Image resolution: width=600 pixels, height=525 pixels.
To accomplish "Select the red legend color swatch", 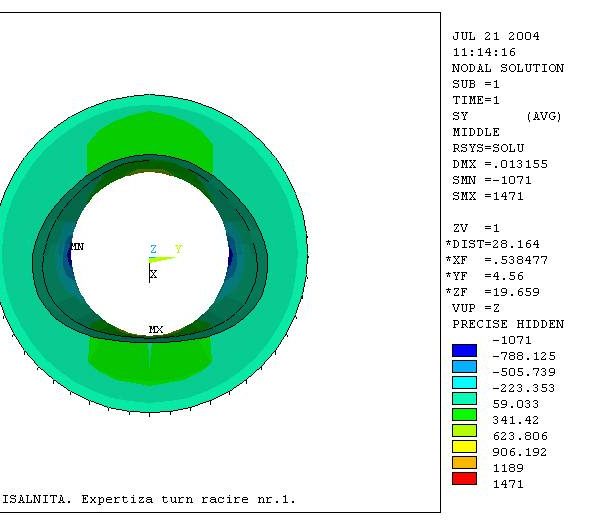I will tap(464, 478).
